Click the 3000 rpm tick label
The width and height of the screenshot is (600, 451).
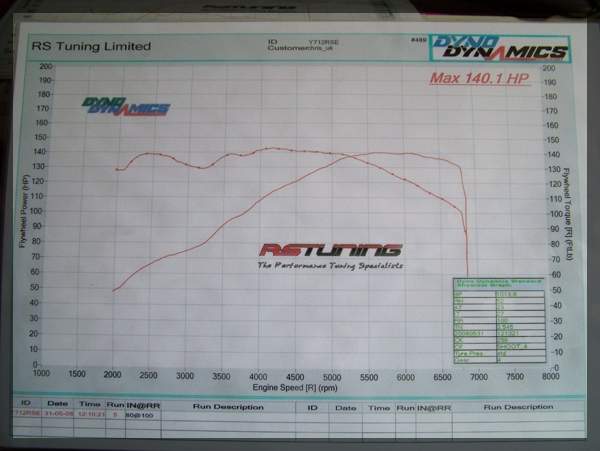click(185, 376)
